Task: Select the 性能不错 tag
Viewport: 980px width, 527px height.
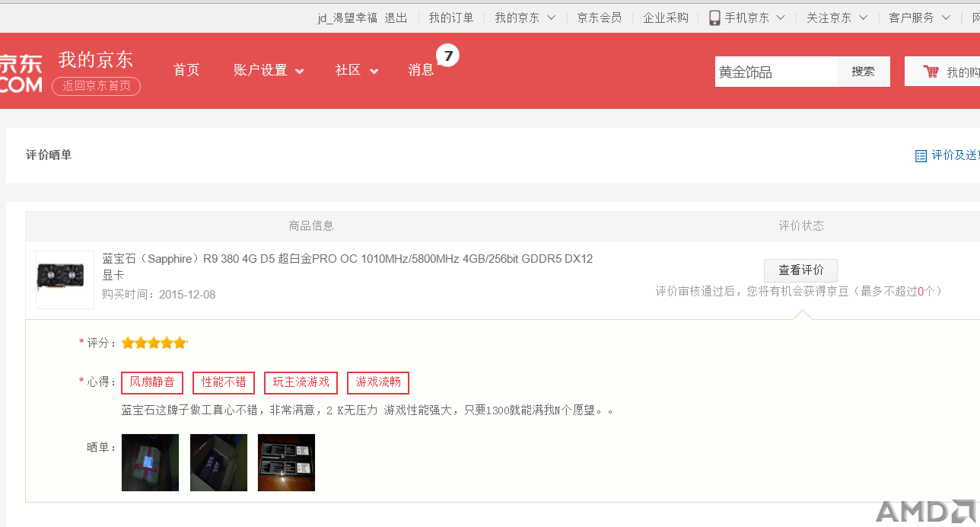Action: pyautogui.click(x=224, y=382)
